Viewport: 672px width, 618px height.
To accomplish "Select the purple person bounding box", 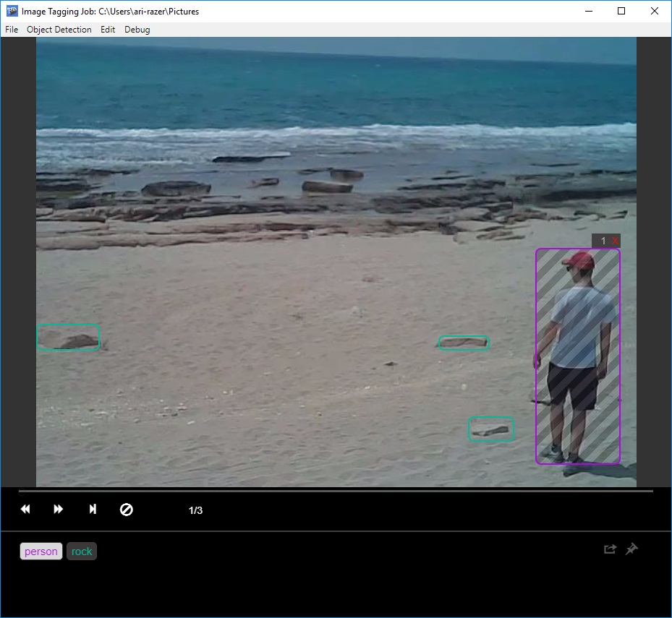I will click(578, 356).
